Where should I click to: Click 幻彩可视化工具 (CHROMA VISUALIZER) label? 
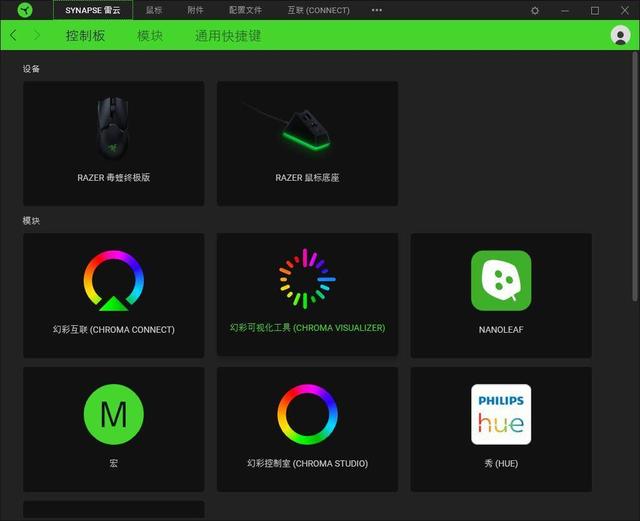[x=307, y=328]
